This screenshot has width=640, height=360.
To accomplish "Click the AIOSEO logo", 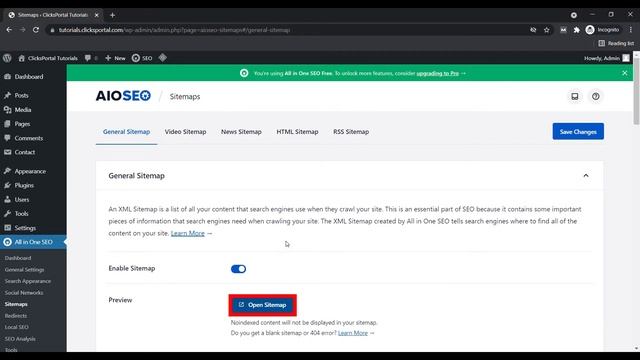I will click(123, 96).
